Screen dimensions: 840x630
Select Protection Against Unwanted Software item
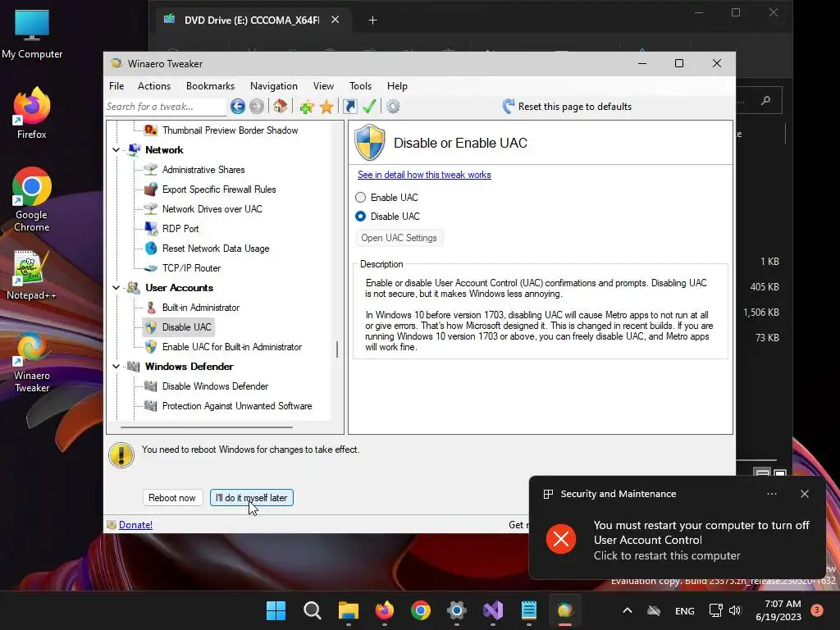[x=237, y=406]
